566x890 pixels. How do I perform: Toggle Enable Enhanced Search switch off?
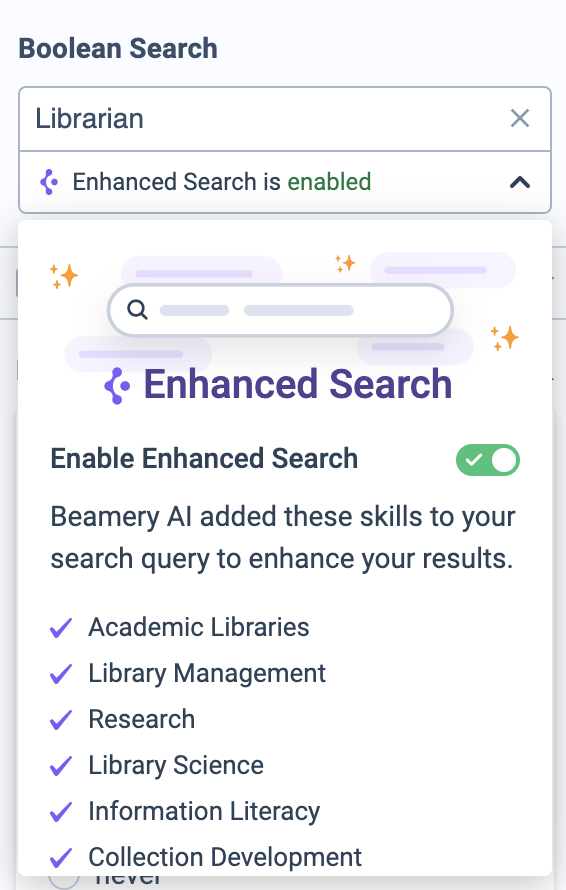click(x=488, y=460)
